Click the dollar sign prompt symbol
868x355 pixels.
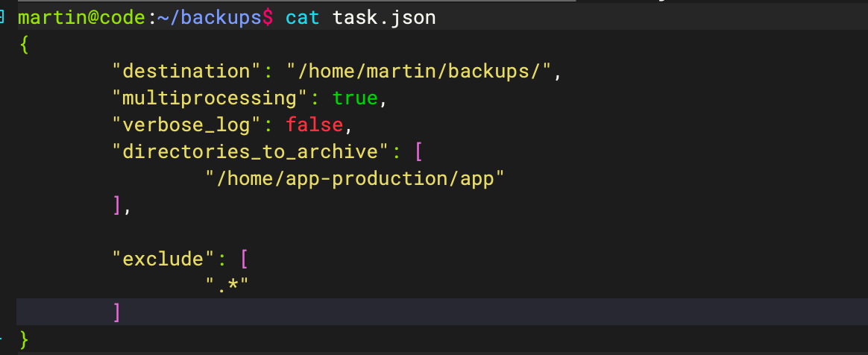[x=268, y=17]
